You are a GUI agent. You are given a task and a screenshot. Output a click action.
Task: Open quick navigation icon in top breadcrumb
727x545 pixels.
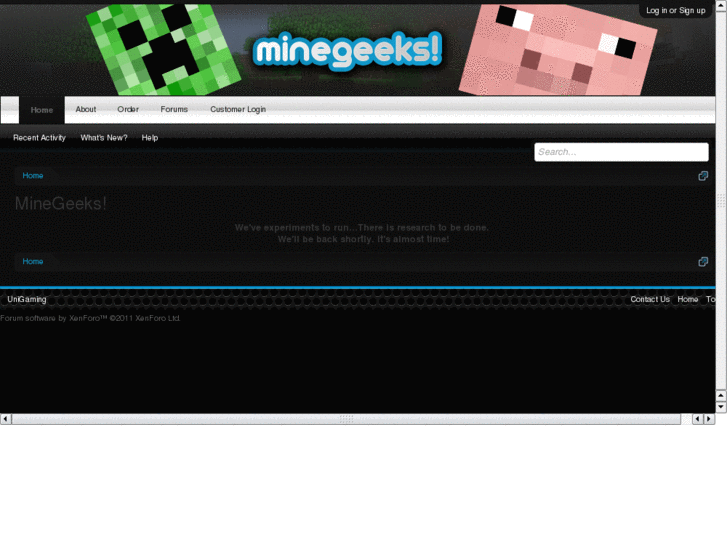[x=703, y=176]
